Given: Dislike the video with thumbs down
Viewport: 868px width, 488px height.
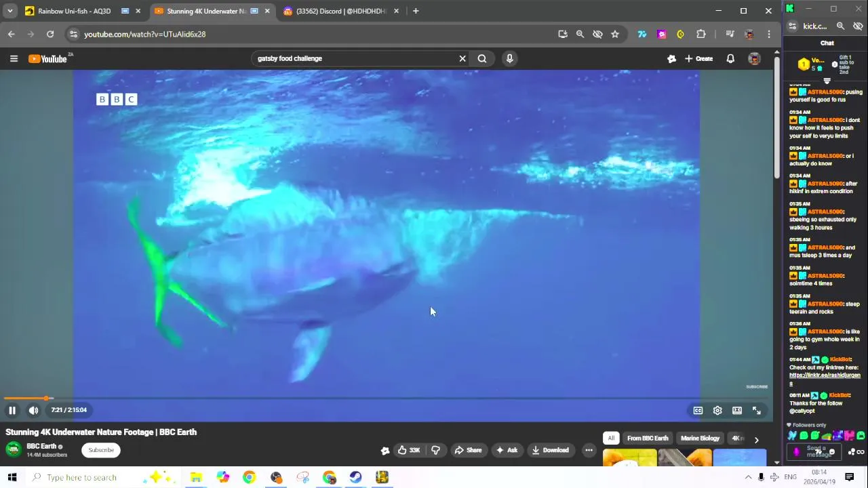Looking at the screenshot, I should coord(436,450).
